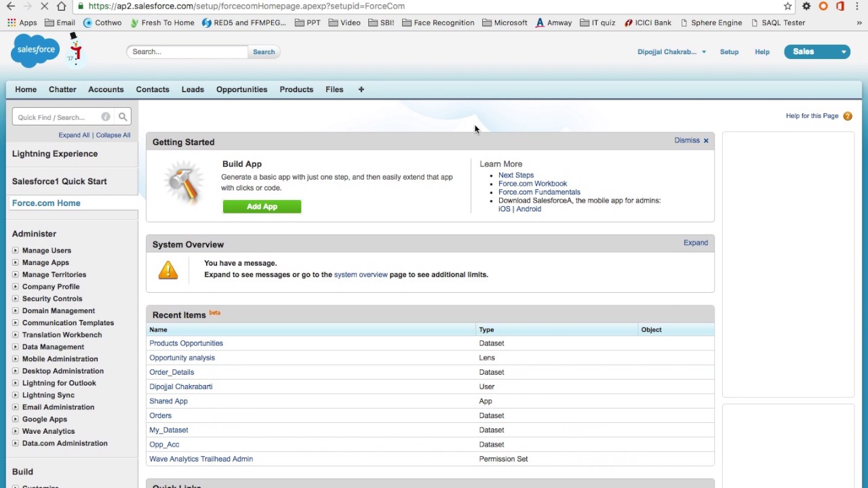Click the green Add App button
The image size is (868, 488).
[262, 207]
